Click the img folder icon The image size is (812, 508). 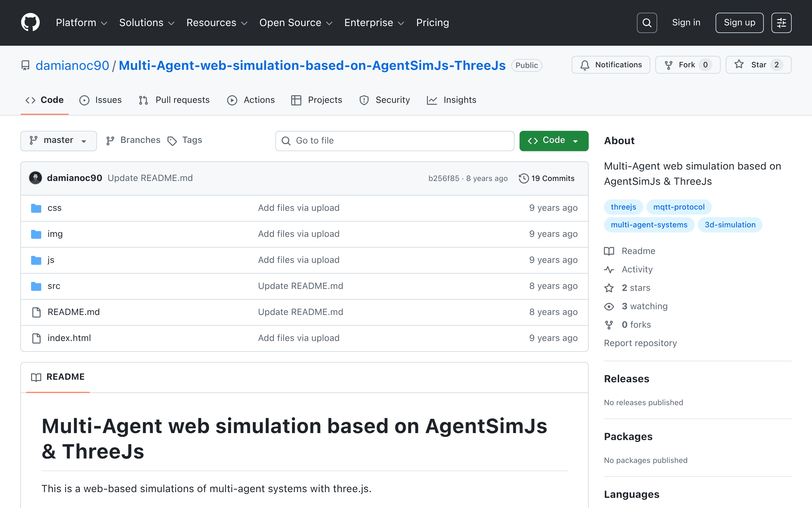[36, 234]
